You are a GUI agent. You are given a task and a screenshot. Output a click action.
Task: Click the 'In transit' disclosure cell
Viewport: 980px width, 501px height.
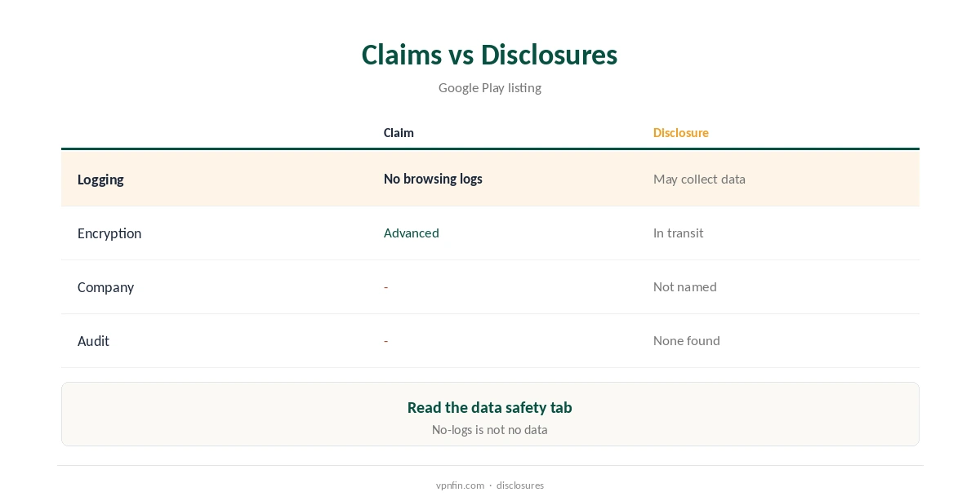coord(678,233)
